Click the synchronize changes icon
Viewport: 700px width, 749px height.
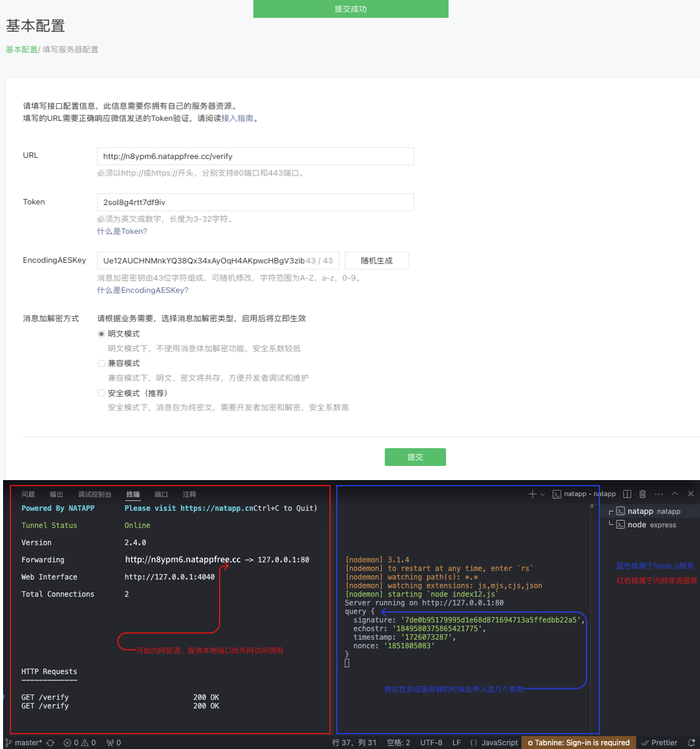pos(50,743)
